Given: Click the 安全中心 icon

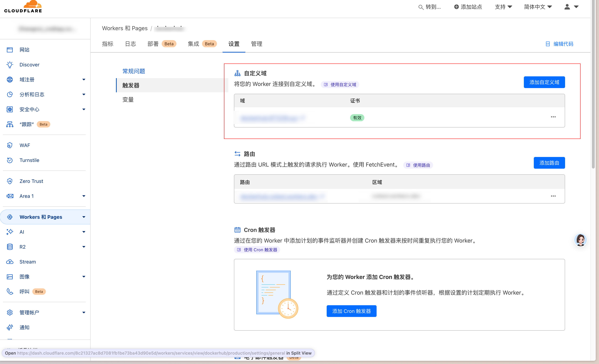Looking at the screenshot, I should (10, 109).
